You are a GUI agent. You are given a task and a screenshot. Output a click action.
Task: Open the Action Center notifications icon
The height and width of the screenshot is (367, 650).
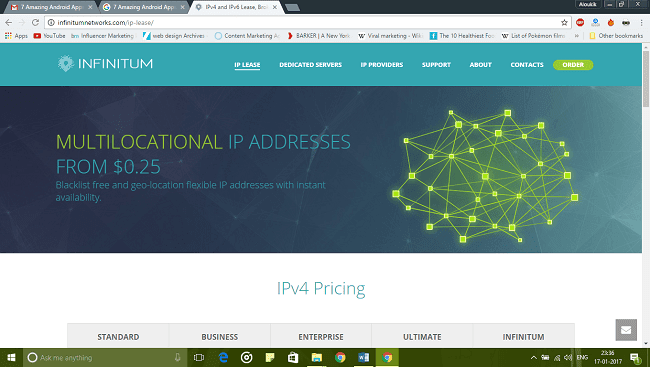[x=635, y=357]
